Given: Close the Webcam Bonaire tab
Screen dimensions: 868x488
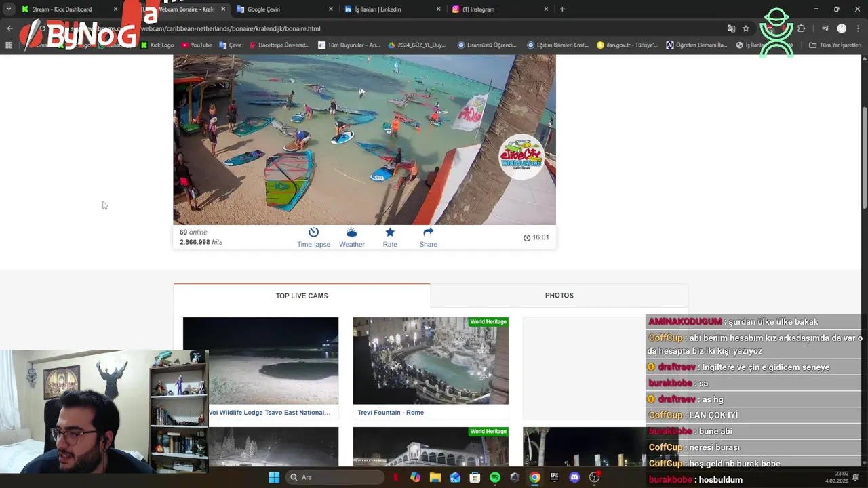Looking at the screenshot, I should [x=223, y=9].
